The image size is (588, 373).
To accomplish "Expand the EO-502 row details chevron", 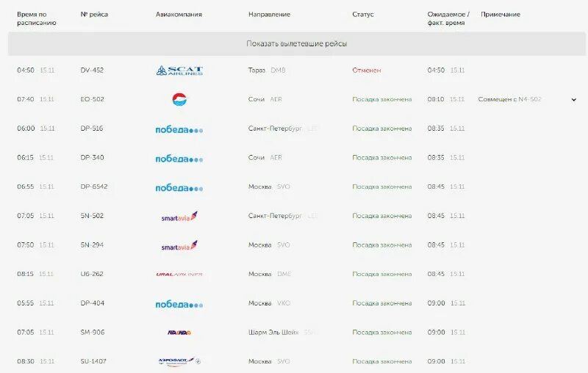I will pyautogui.click(x=574, y=100).
